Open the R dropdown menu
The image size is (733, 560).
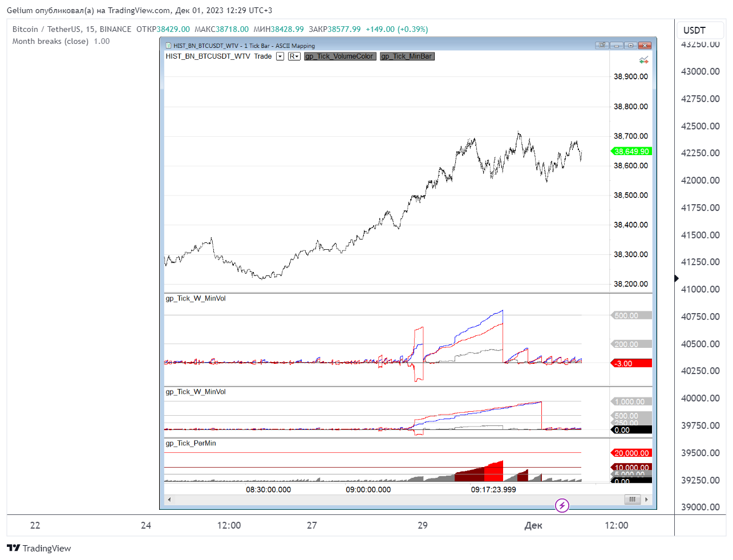pyautogui.click(x=294, y=56)
